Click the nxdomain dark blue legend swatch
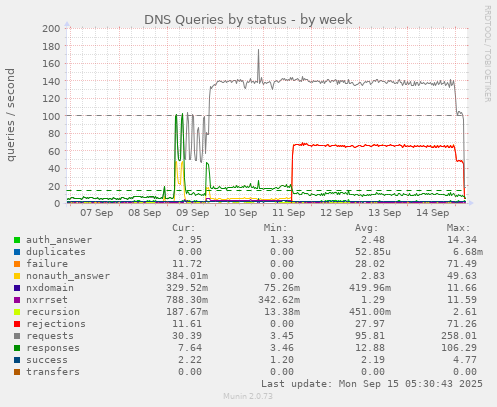Viewport: 497px width, 407px height. (x=17, y=288)
